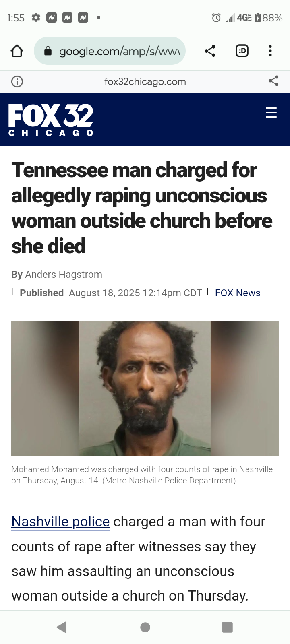Open Chrome three-dot overflow menu

pyautogui.click(x=270, y=51)
